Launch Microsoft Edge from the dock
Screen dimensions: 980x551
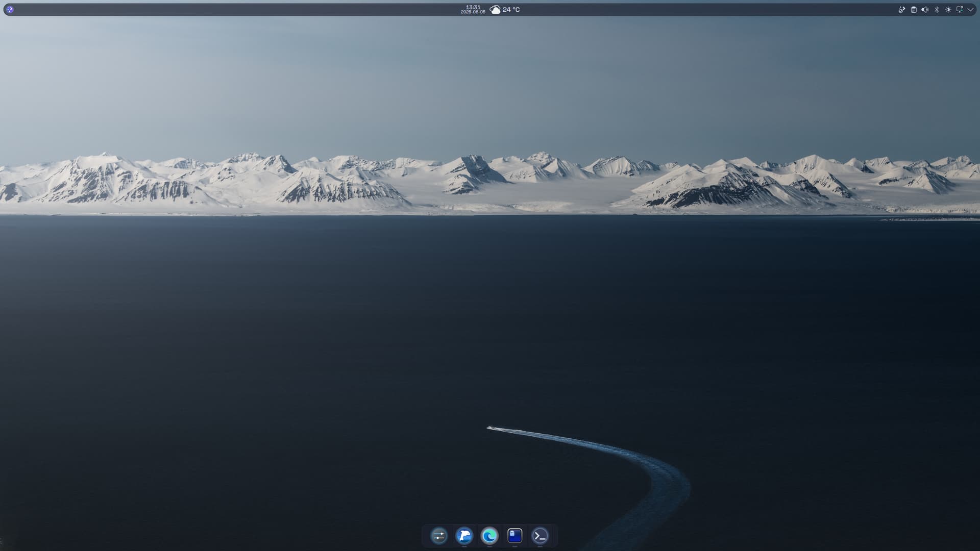(x=489, y=536)
